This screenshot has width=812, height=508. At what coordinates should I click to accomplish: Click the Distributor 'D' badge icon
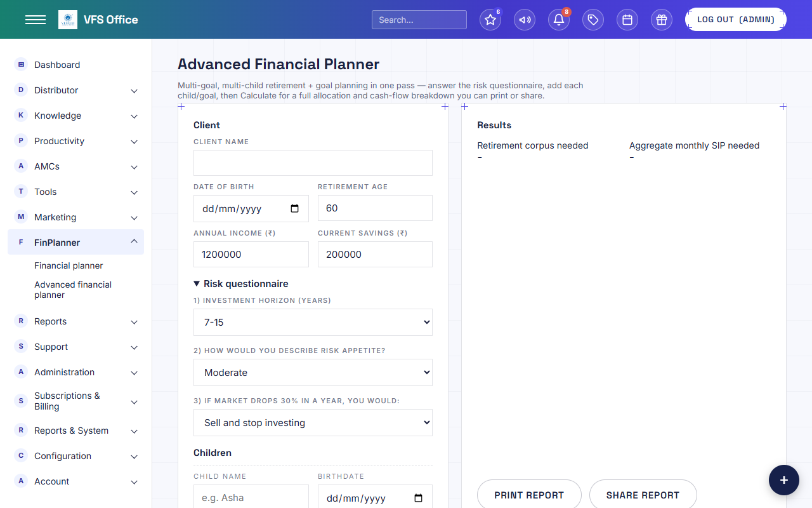click(21, 90)
